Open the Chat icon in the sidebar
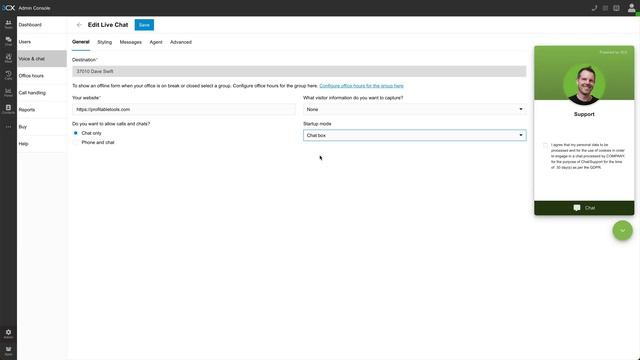Image resolution: width=640 pixels, height=360 pixels. pos(8,41)
